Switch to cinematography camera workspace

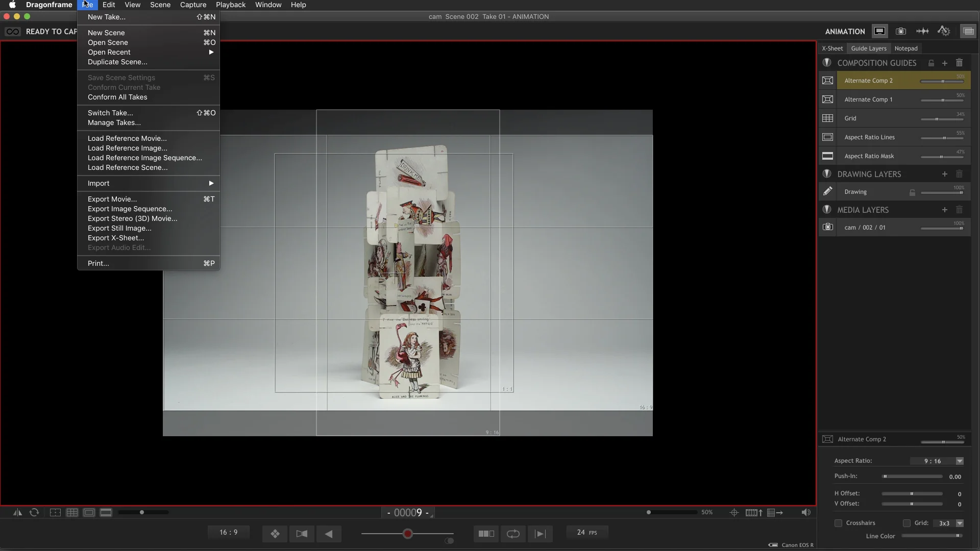pyautogui.click(x=901, y=31)
